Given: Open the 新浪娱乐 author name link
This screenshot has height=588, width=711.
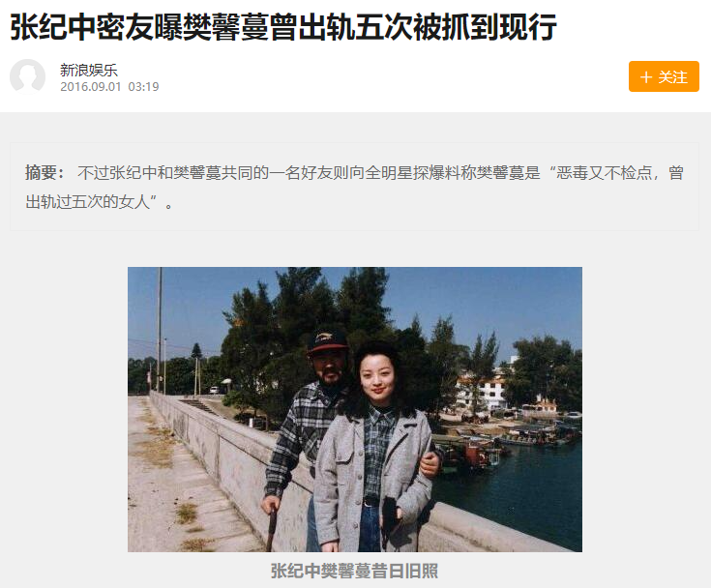Looking at the screenshot, I should coord(89,71).
